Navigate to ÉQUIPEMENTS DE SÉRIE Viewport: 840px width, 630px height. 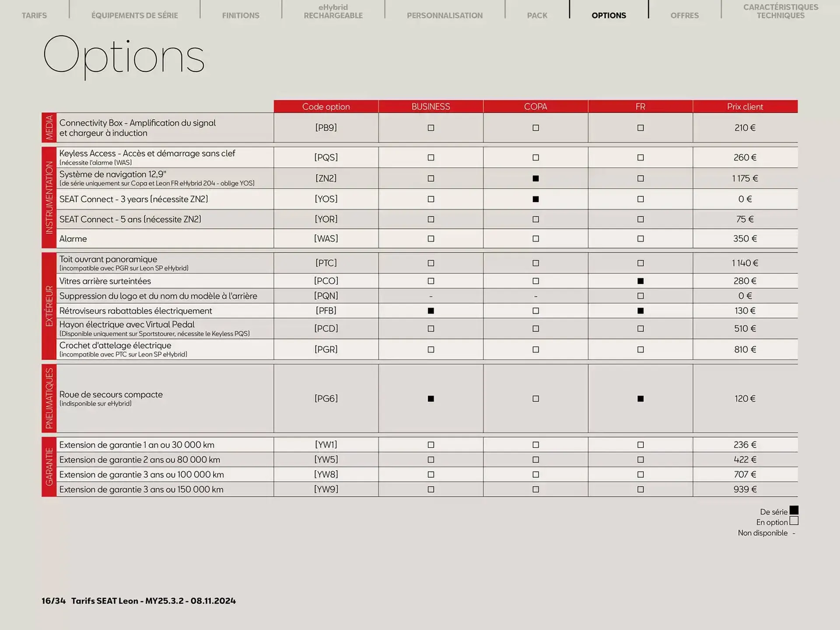[134, 15]
